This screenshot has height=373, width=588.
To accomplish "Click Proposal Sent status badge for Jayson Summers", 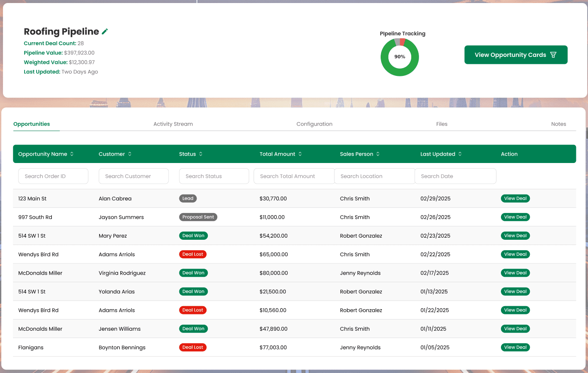I will click(198, 217).
